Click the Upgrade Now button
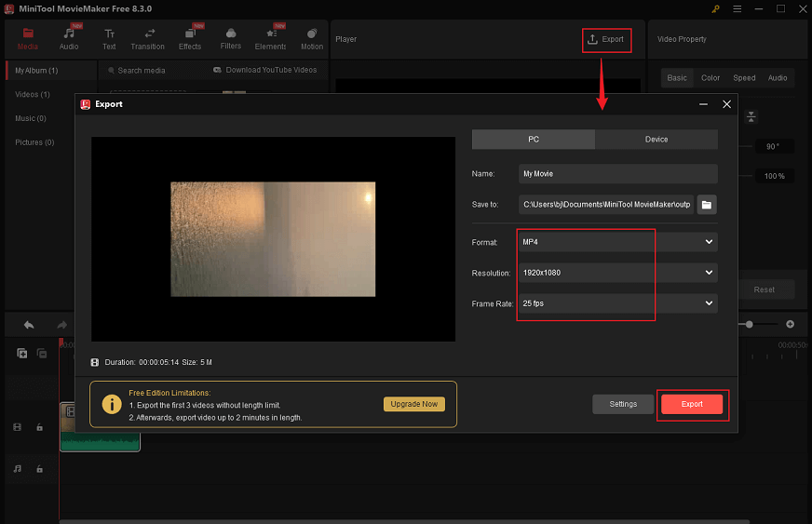 (x=413, y=404)
